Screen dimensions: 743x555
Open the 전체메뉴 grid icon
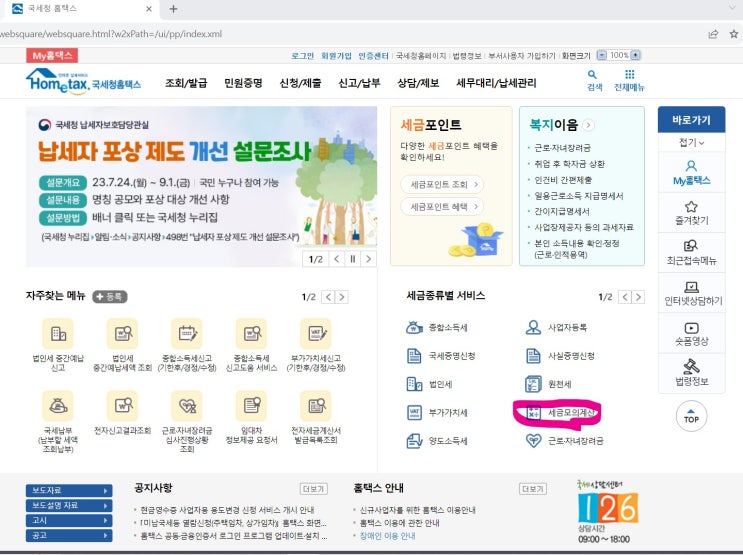[630, 74]
